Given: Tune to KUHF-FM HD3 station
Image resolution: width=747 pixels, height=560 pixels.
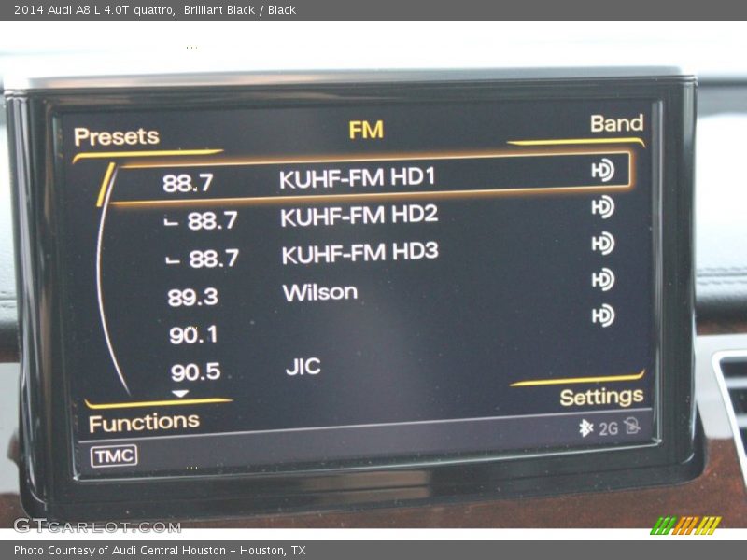Looking at the screenshot, I should 360,253.
